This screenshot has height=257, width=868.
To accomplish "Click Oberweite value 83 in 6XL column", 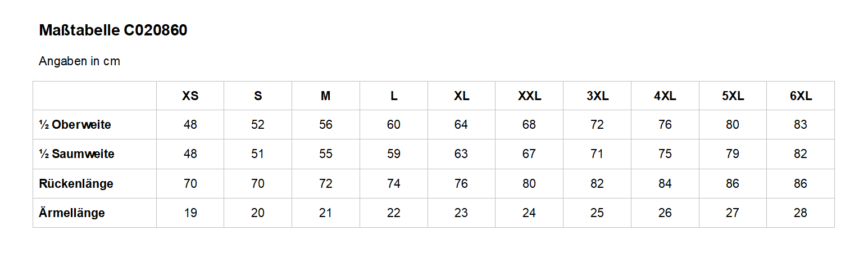I will click(801, 125).
